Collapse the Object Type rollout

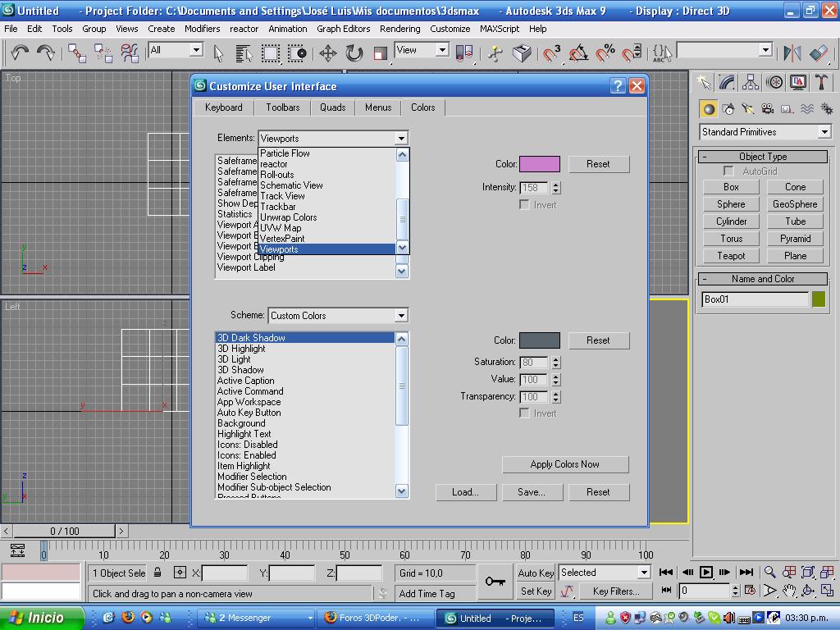763,157
